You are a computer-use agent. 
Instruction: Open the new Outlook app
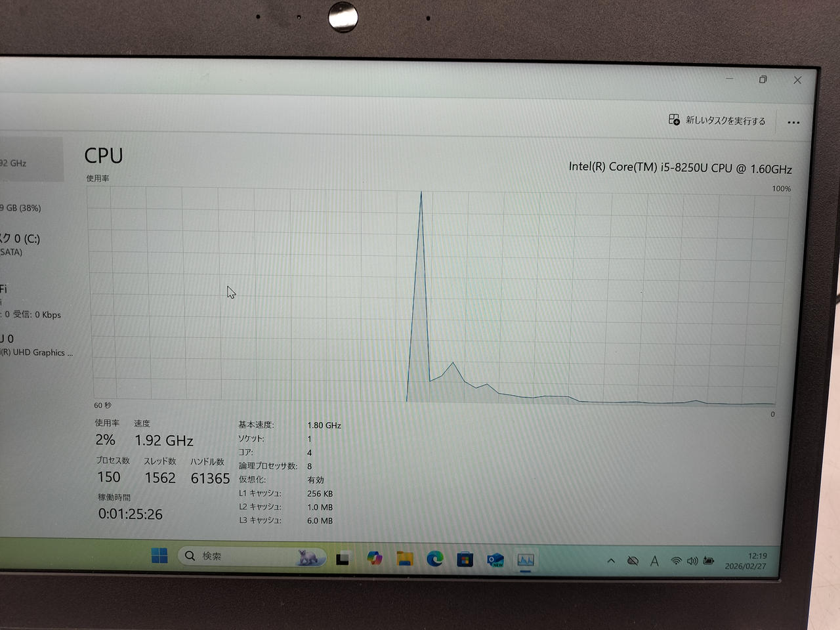coord(495,560)
